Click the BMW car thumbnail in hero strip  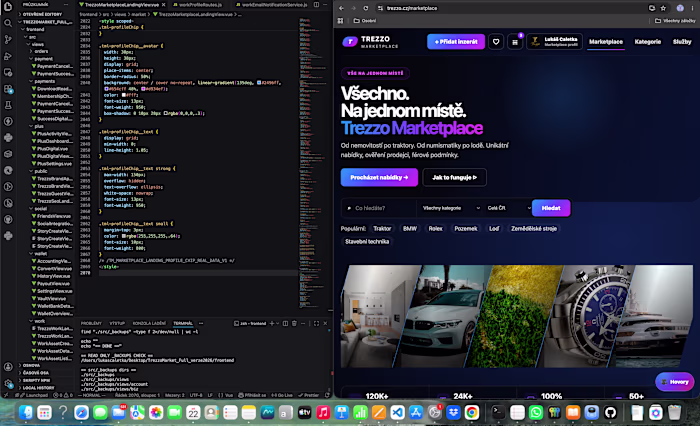pyautogui.click(x=442, y=316)
